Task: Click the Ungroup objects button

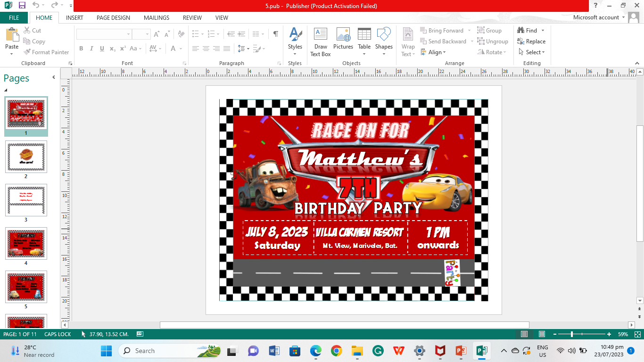Action: click(493, 41)
